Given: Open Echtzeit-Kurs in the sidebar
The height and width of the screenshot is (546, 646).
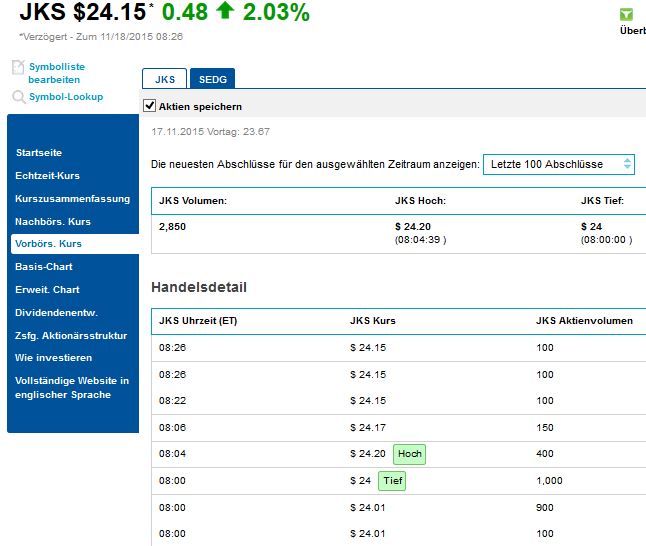Looking at the screenshot, I should pos(47,176).
